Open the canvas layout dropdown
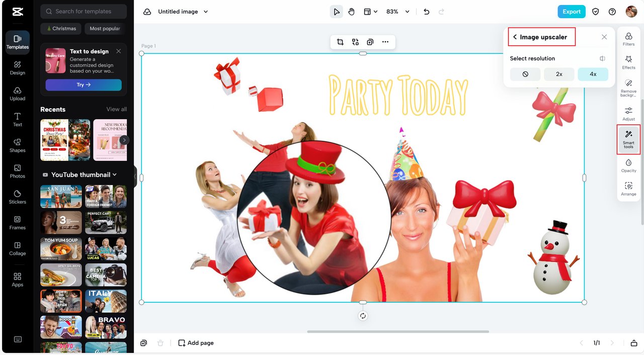 370,12
